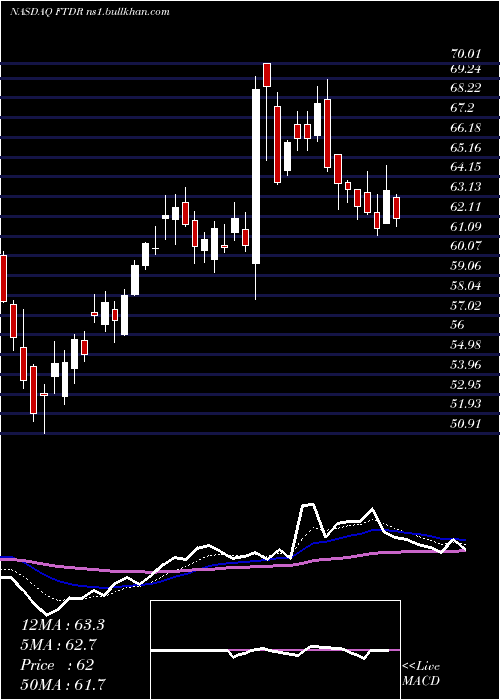Click the 60.07 price axis label
Image resolution: width=500 pixels, height=700 pixels.
(x=466, y=246)
